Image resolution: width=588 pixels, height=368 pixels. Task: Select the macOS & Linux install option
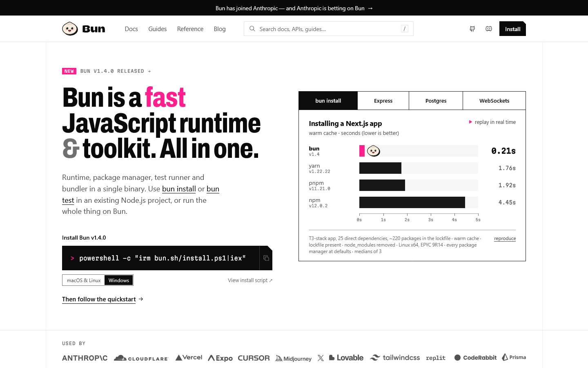pos(84,280)
